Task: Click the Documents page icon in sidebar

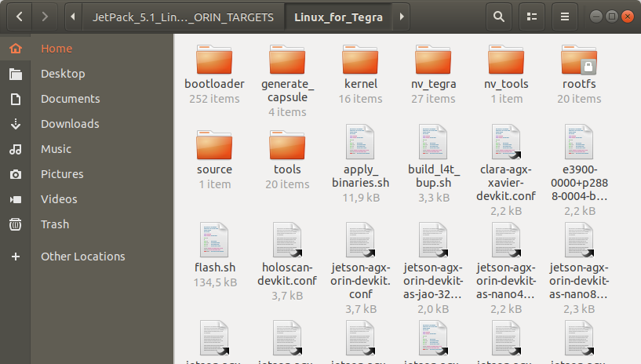Action: click(x=16, y=99)
